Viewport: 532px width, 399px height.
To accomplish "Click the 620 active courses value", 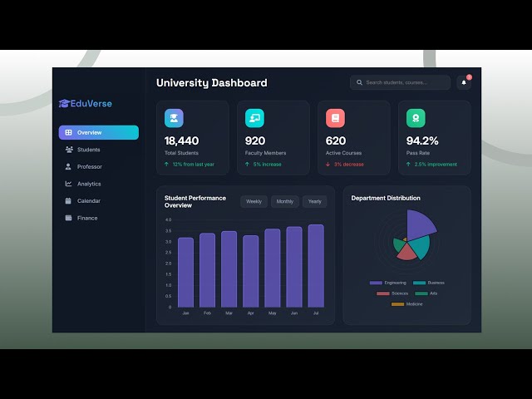I will point(336,140).
